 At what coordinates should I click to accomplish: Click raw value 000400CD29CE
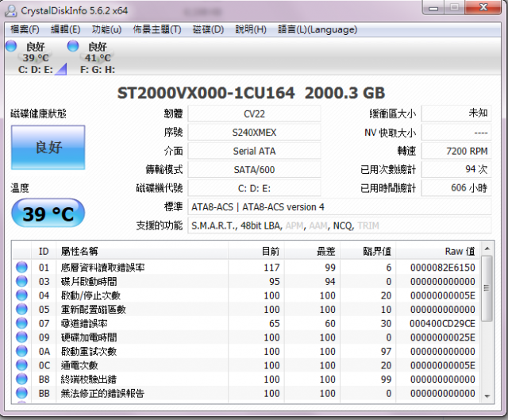click(443, 323)
